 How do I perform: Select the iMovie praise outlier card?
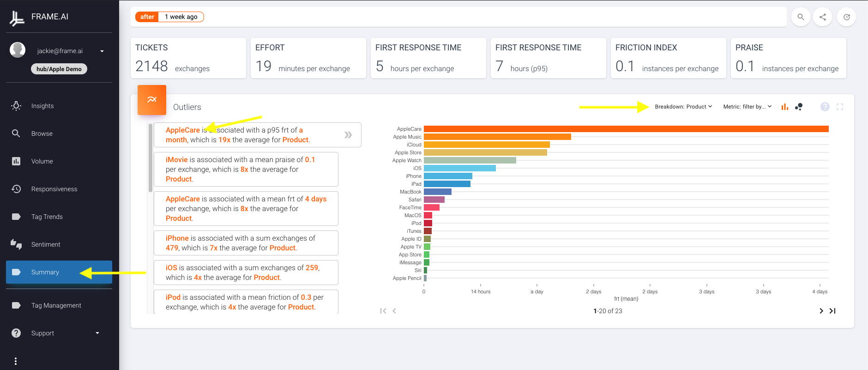pos(246,169)
